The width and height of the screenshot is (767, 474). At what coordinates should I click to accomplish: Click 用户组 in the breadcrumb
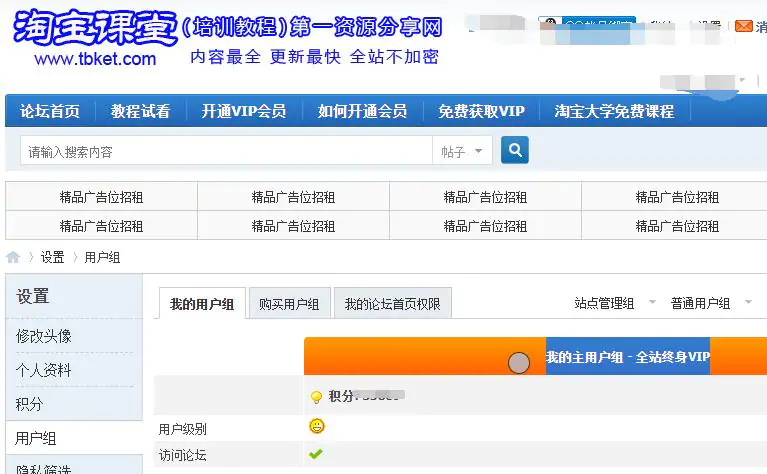click(x=102, y=257)
